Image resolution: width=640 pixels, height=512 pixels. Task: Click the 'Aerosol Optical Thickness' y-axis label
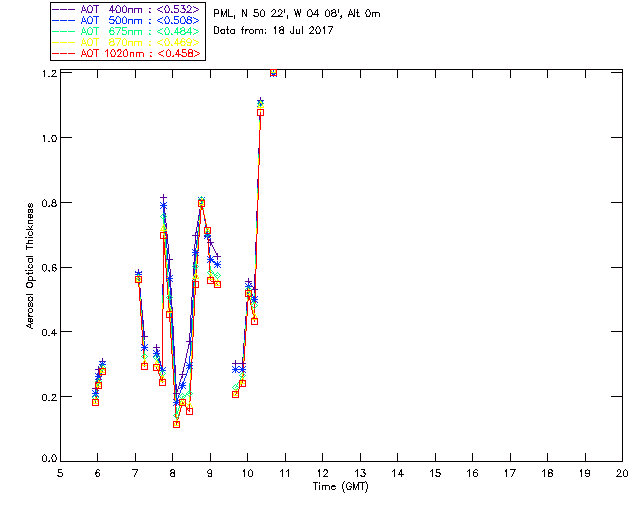click(32, 267)
